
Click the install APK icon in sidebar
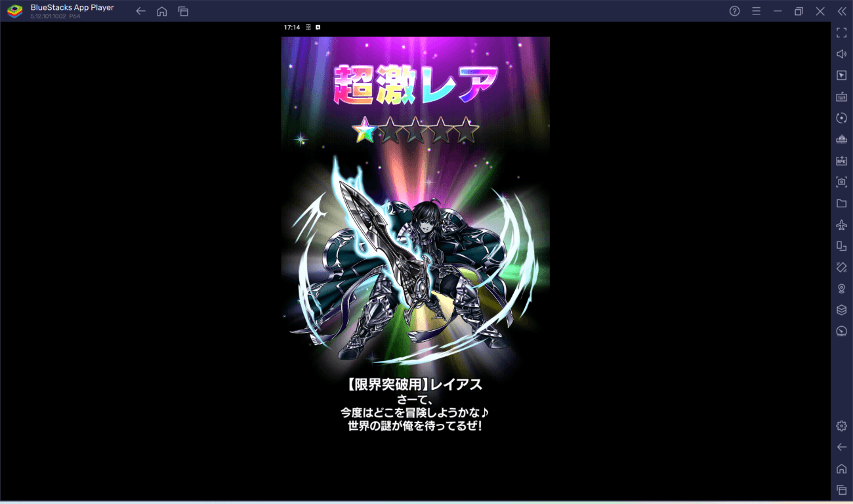pos(842,161)
